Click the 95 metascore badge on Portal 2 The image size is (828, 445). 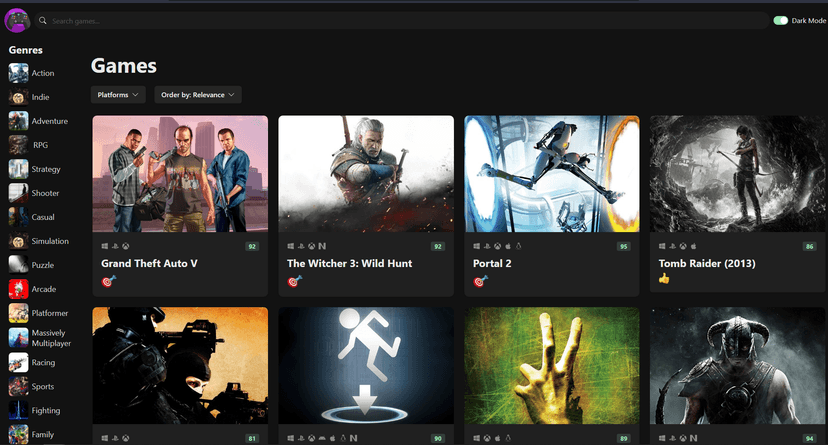click(x=624, y=247)
